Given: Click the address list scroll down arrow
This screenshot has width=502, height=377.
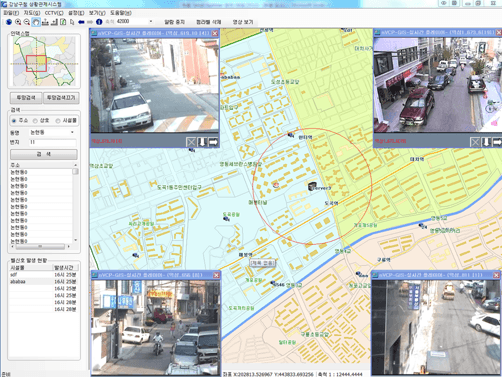Looking at the screenshot, I should click(76, 240).
